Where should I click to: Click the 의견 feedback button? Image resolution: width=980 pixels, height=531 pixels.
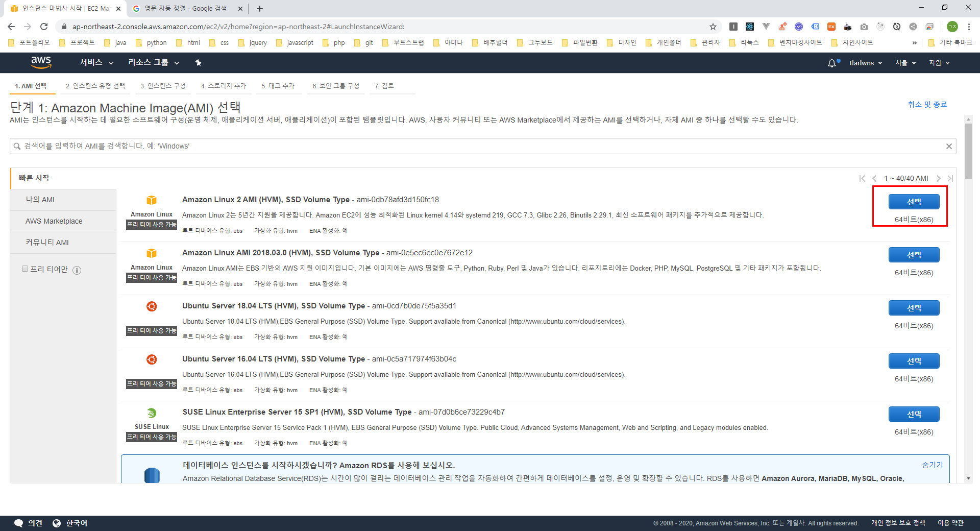pyautogui.click(x=35, y=523)
